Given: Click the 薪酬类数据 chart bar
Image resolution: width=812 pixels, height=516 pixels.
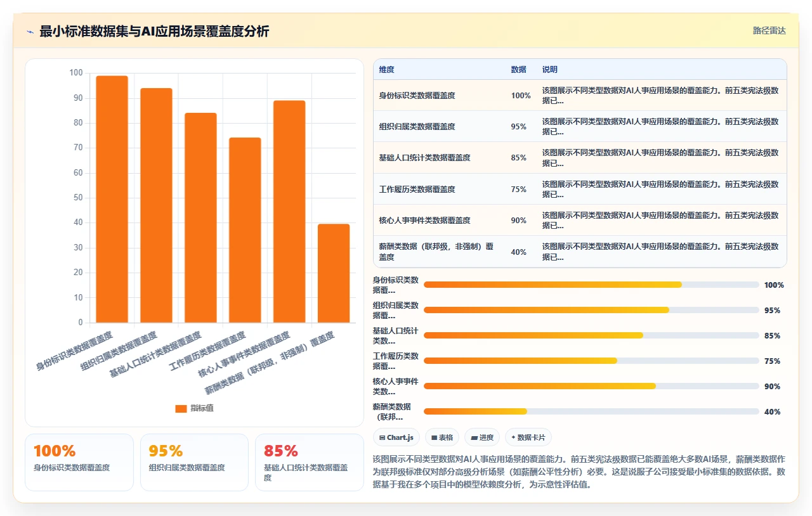Looking at the screenshot, I should click(x=334, y=273).
